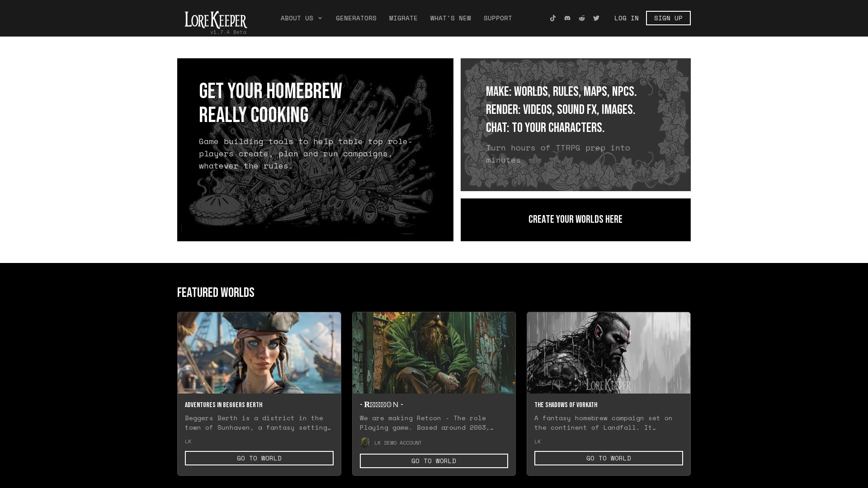Go to Shadows of Vorkath world

[x=609, y=458]
